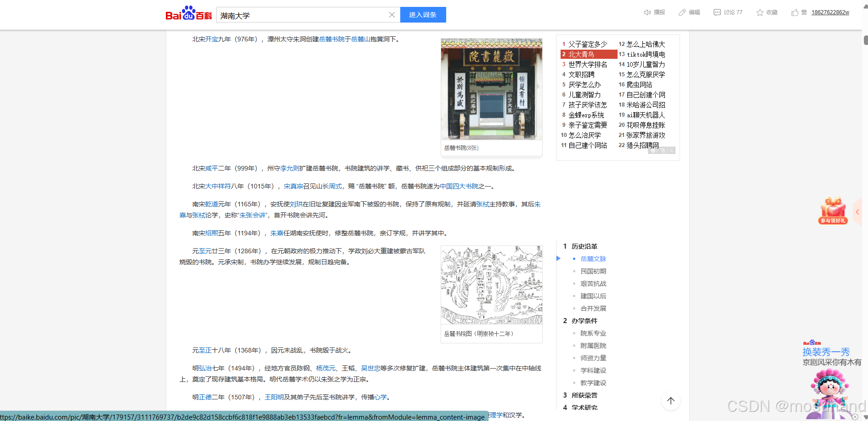Select 艰苦抗战 in the outline
Image resolution: width=868 pixels, height=421 pixels.
(x=593, y=284)
